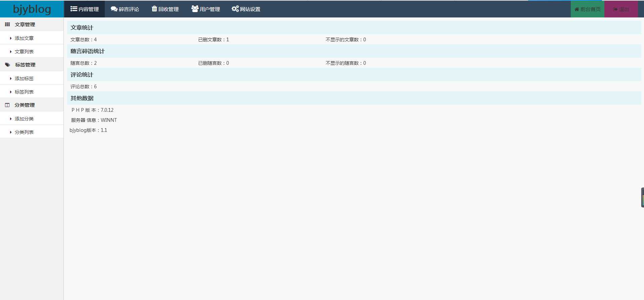This screenshot has width=644, height=300.
Task: Click the grid icon beside 文章管理
Action: (7, 24)
